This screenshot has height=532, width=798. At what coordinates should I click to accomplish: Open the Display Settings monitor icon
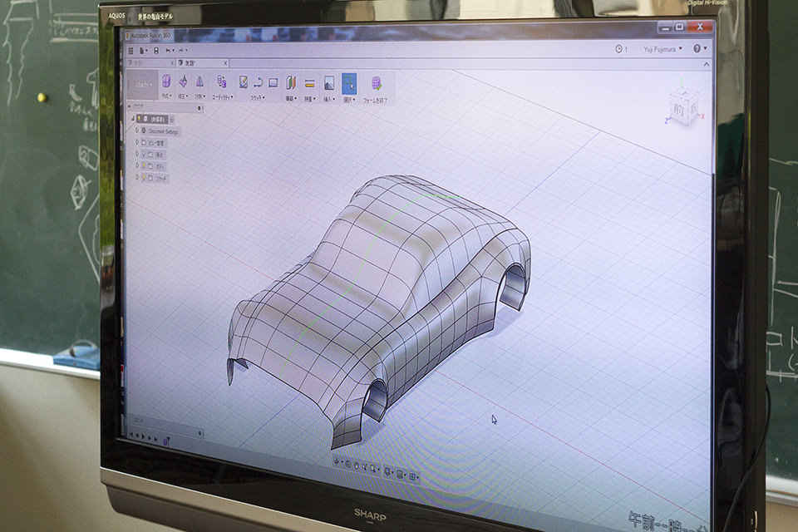pyautogui.click(x=388, y=471)
